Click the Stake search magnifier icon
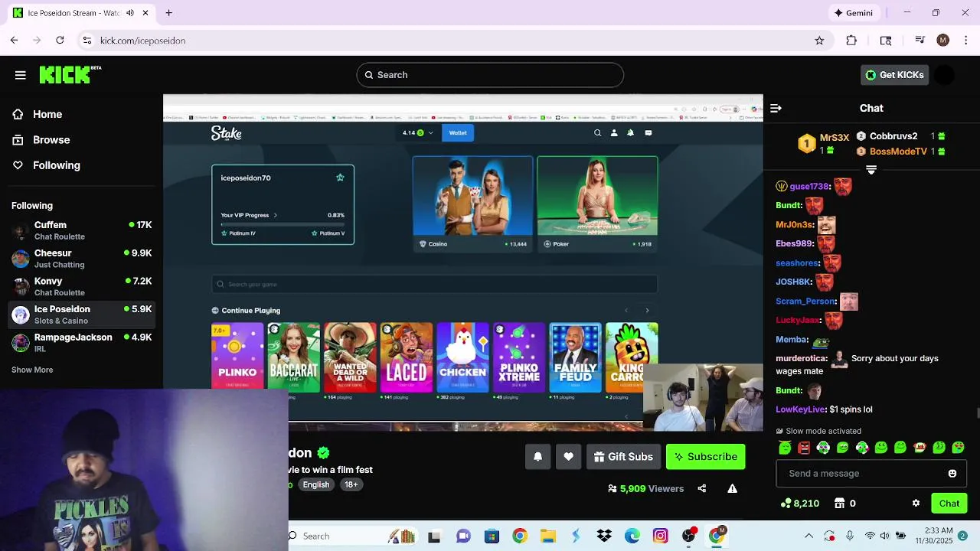Screen dimensions: 980x551 [x=598, y=133]
